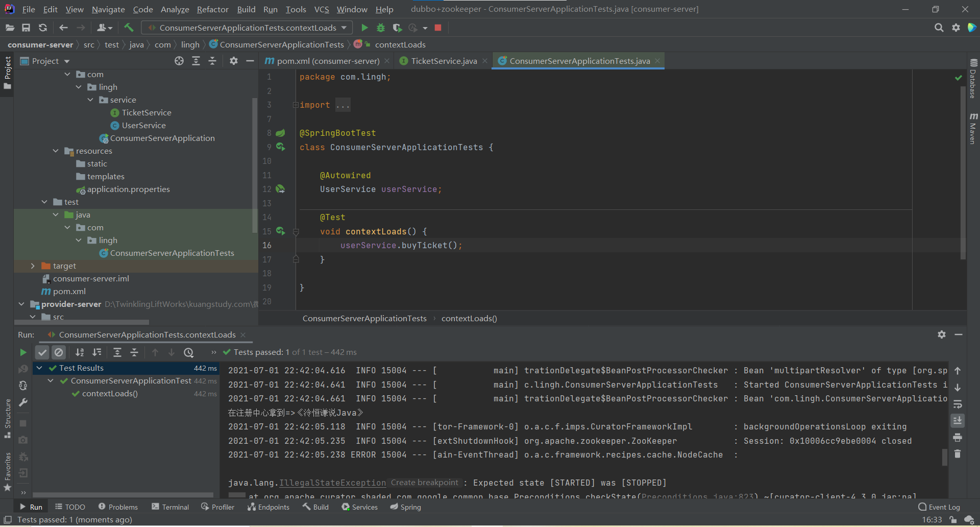Run with Coverage from the toolbar
The width and height of the screenshot is (980, 527).
pyautogui.click(x=397, y=28)
